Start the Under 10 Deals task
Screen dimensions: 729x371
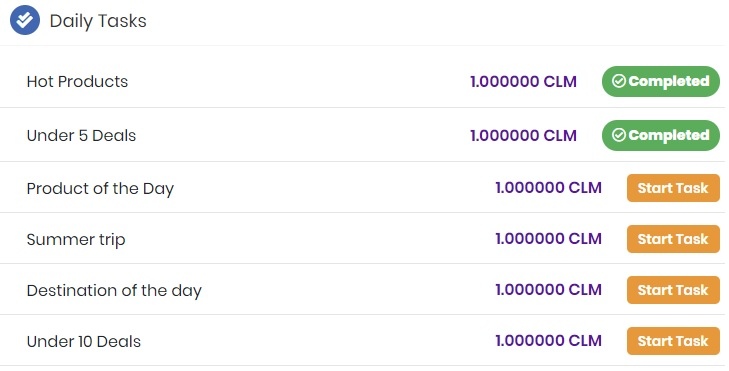pyautogui.click(x=673, y=341)
